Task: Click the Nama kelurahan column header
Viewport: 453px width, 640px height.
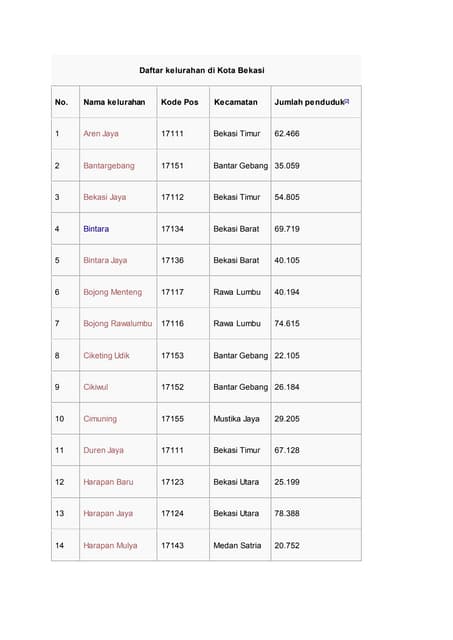Action: (114, 102)
